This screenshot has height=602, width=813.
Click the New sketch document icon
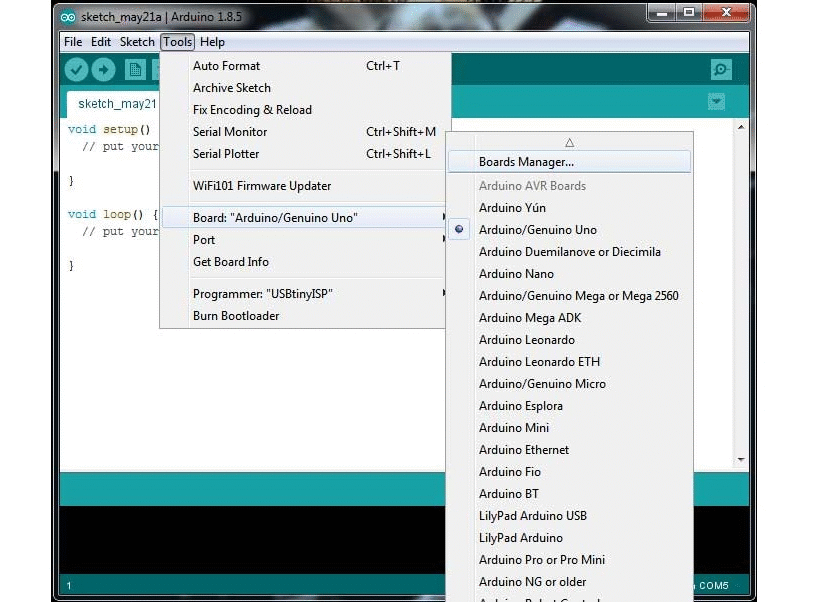click(135, 69)
